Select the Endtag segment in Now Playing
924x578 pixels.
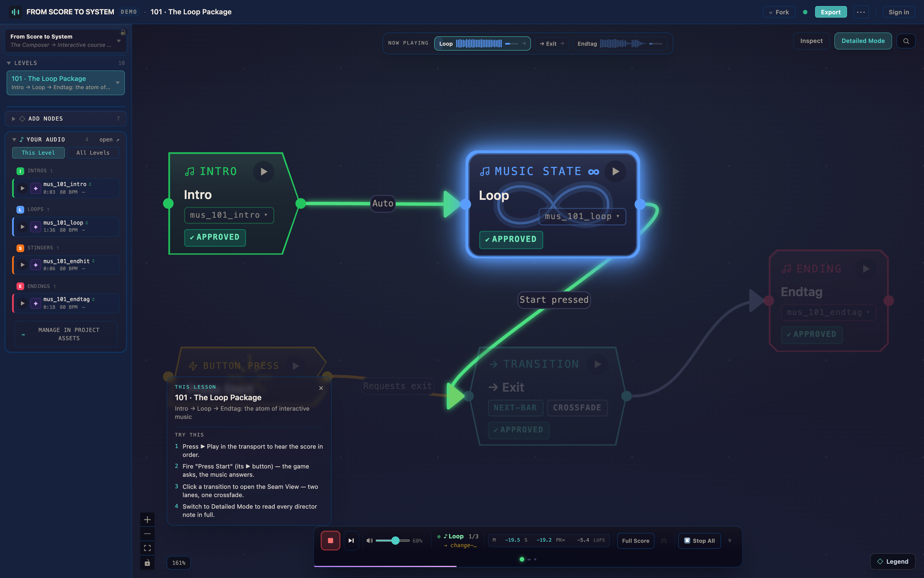620,43
